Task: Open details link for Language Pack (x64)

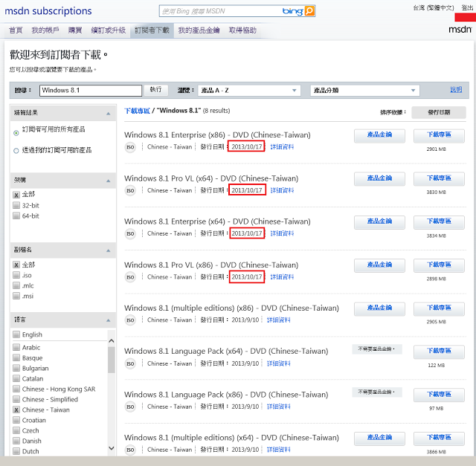Action: coord(279,363)
